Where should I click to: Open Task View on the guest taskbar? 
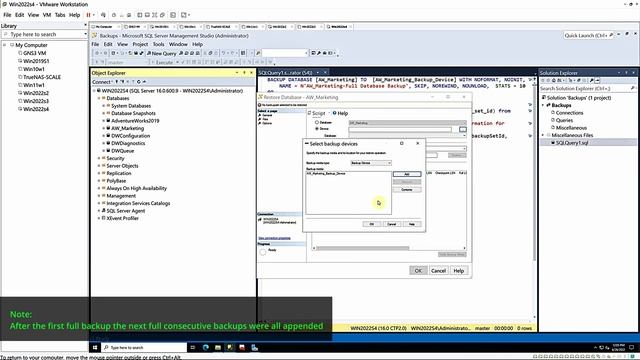[193, 347]
